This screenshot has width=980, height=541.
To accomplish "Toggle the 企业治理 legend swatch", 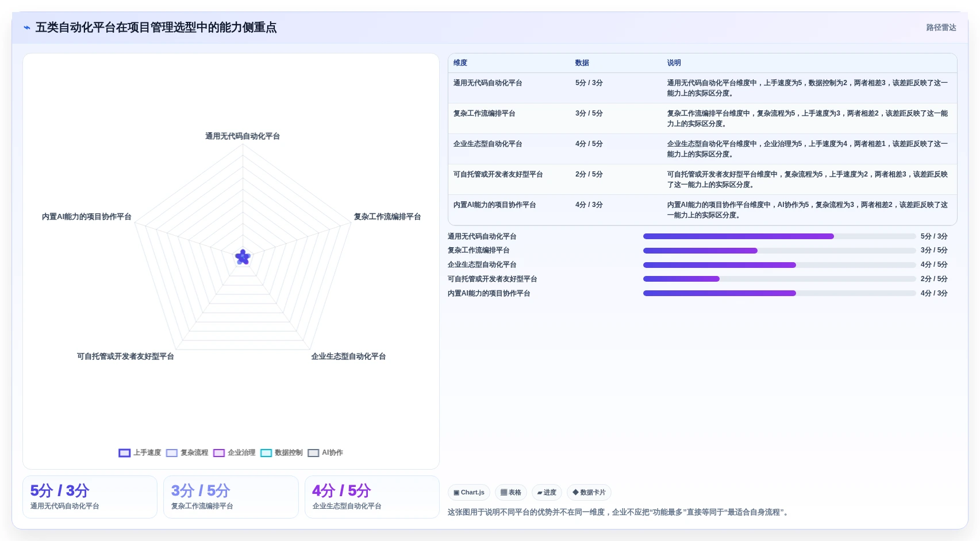I will (219, 453).
